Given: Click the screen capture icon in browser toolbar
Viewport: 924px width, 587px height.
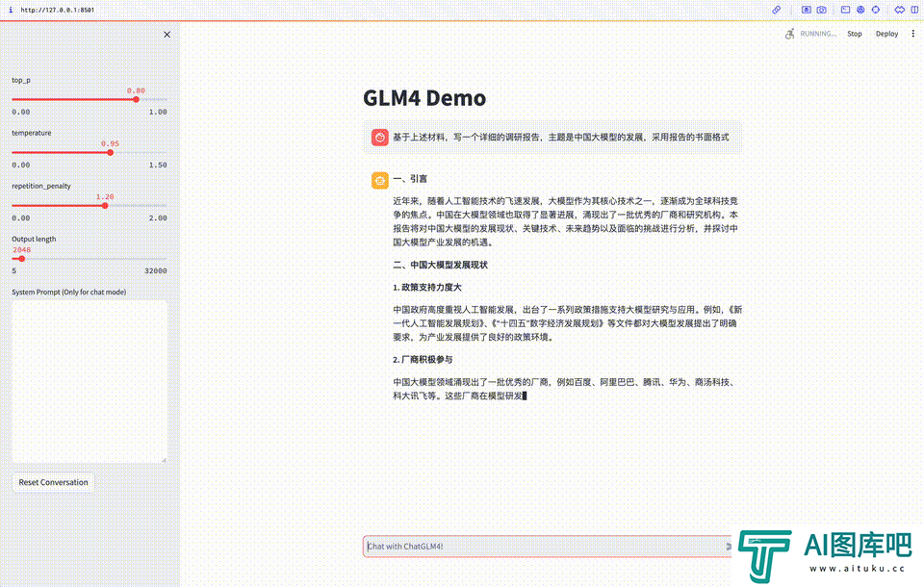Looking at the screenshot, I should coord(807,10).
